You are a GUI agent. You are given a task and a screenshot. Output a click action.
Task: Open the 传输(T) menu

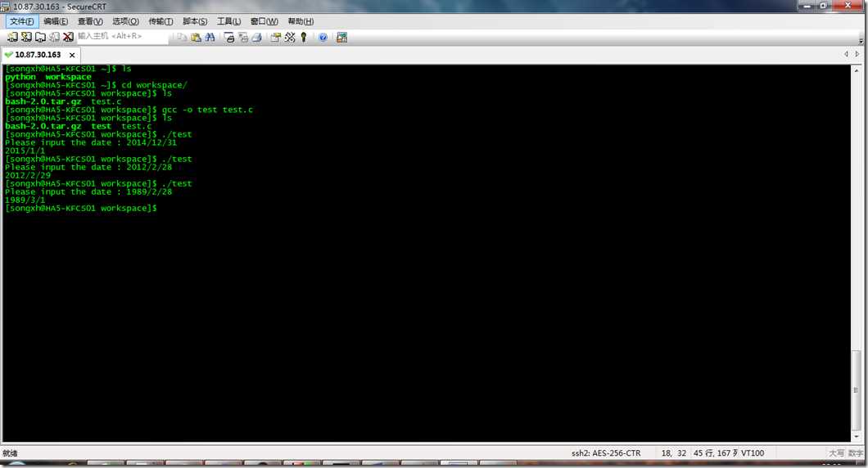coord(160,21)
